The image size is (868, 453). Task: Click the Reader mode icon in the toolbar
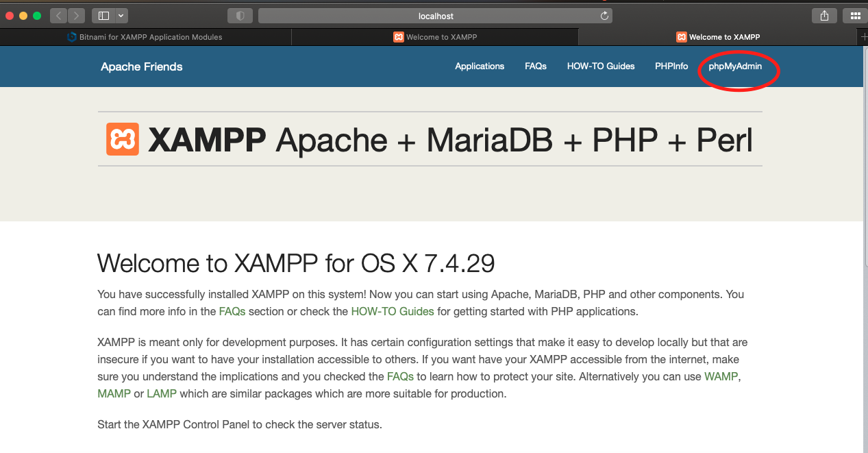pyautogui.click(x=239, y=14)
